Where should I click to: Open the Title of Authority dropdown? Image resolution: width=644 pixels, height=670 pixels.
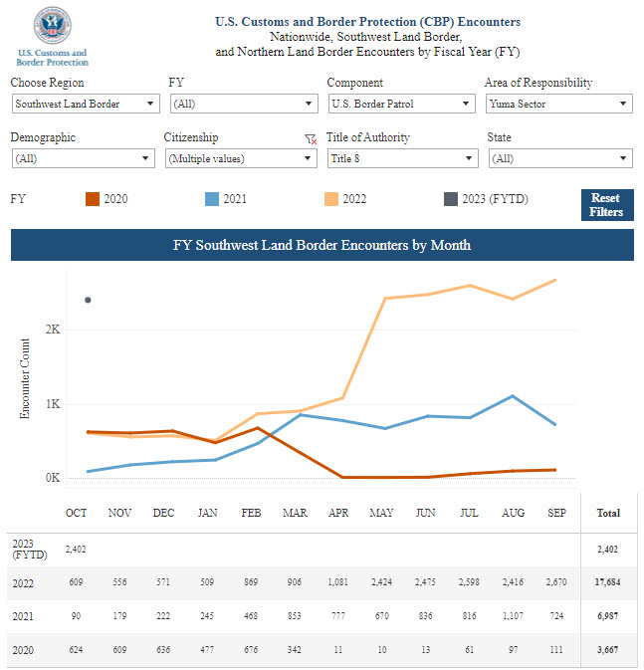pos(402,158)
